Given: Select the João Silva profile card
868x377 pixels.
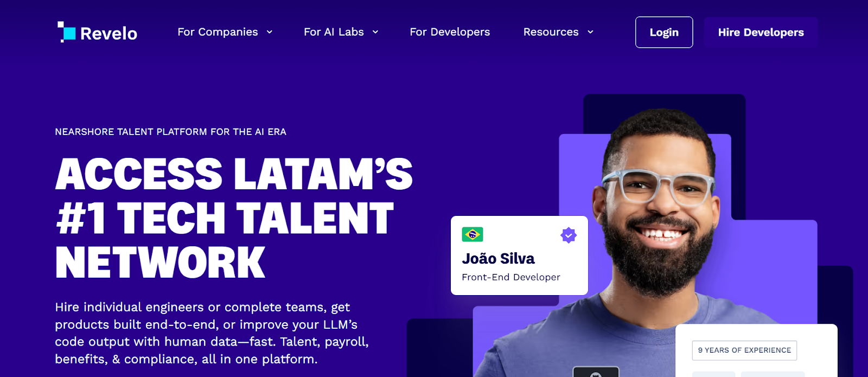Looking at the screenshot, I should coord(519,255).
